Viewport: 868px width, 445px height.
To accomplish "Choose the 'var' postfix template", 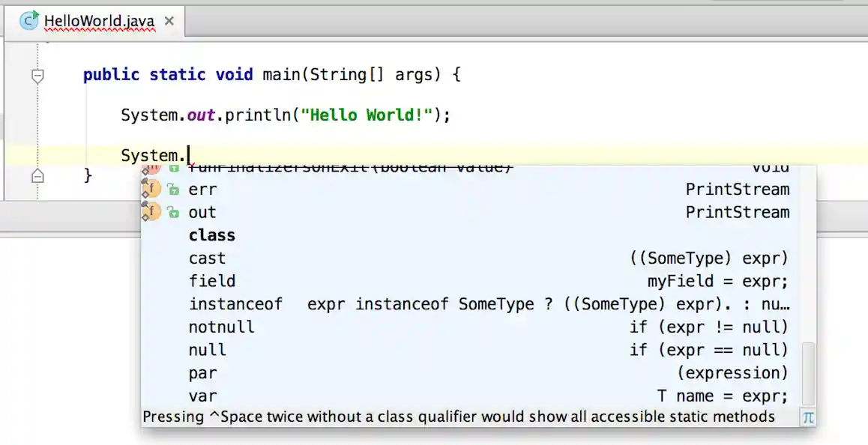I will (202, 396).
